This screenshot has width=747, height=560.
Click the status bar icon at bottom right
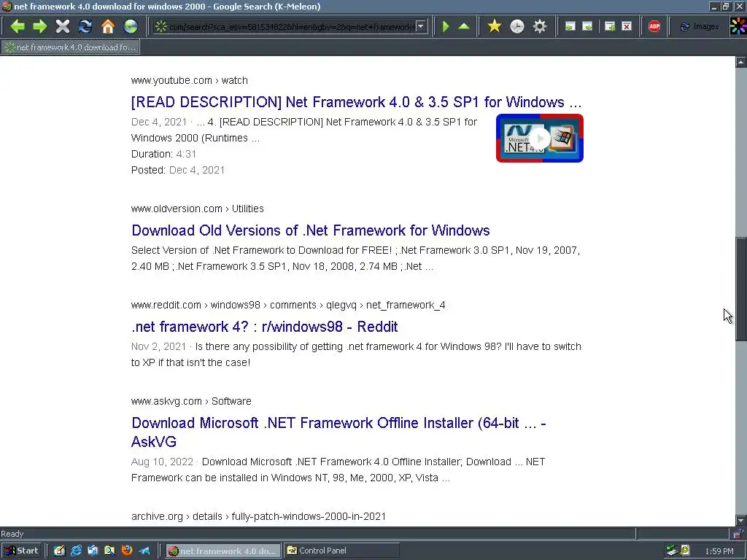pos(738,533)
